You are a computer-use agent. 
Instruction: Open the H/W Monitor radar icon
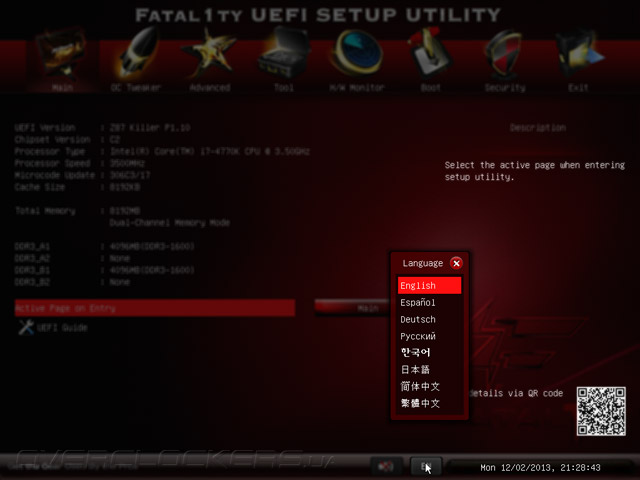point(357,53)
